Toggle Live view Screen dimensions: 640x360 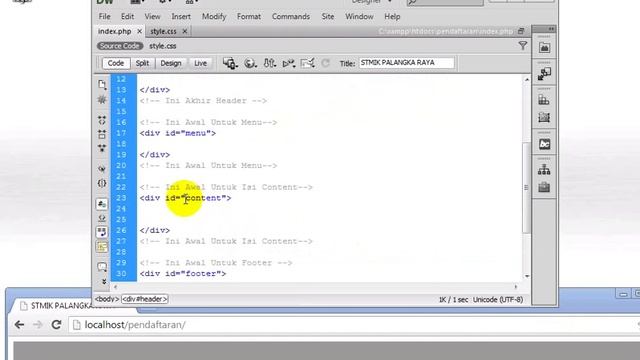pyautogui.click(x=200, y=63)
